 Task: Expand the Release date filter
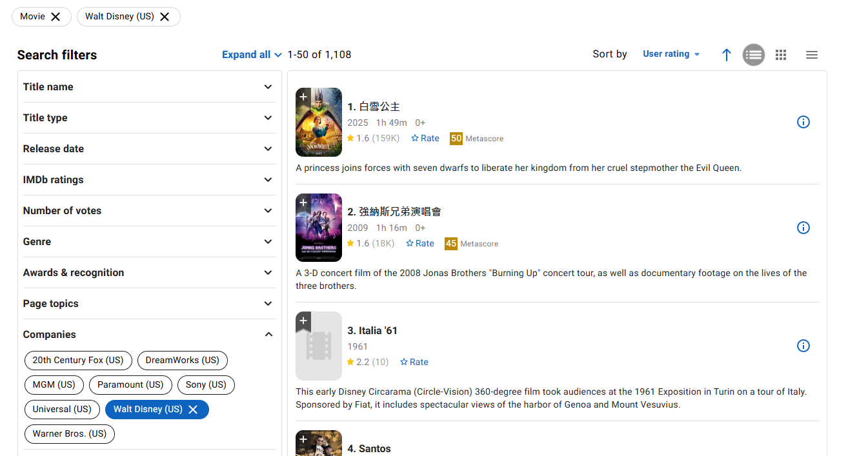(149, 149)
